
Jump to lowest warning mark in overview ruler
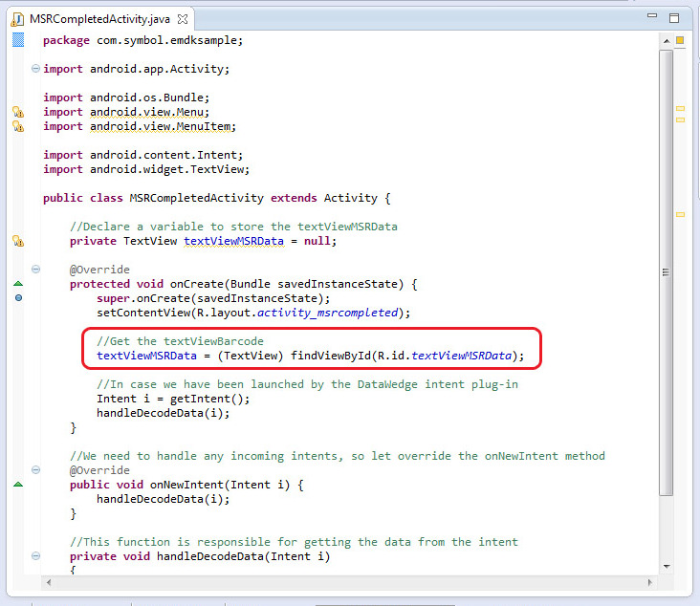[x=680, y=214]
